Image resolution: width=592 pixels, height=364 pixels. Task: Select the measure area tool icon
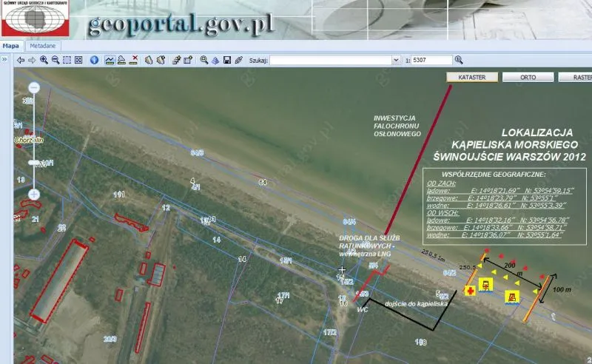121,60
